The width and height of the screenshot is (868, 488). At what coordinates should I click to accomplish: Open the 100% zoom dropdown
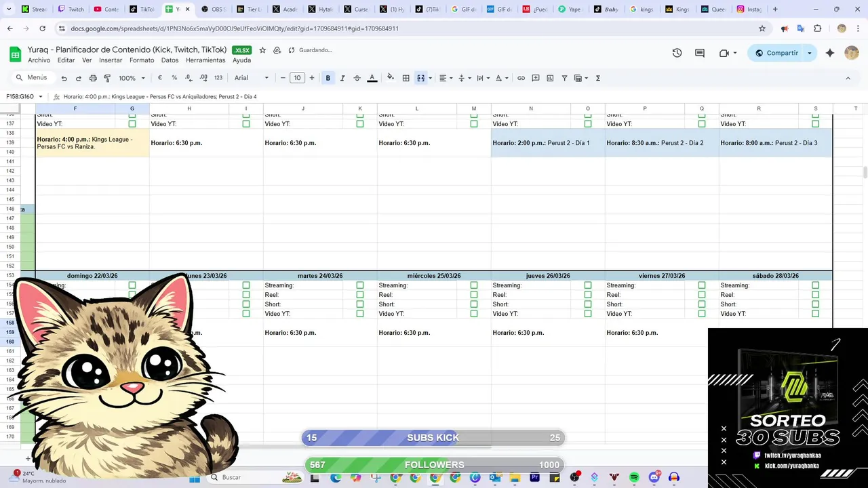[x=132, y=78]
